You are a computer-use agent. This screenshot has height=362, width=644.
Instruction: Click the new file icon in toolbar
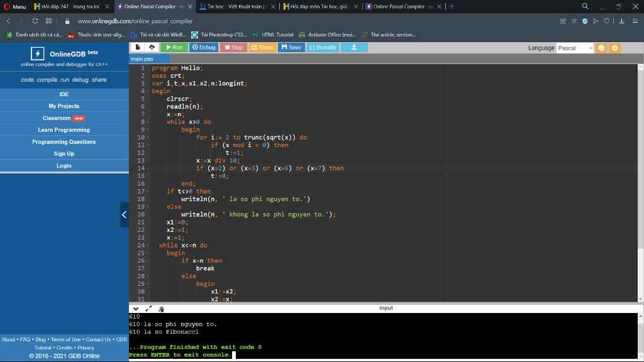138,47
